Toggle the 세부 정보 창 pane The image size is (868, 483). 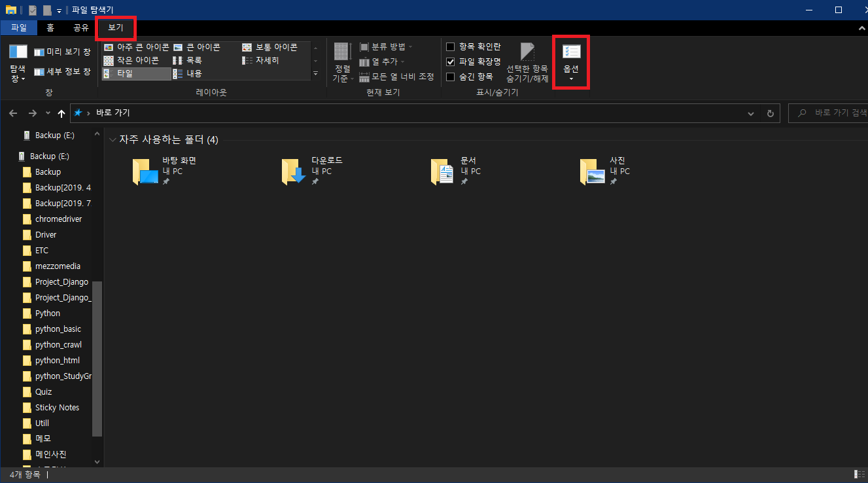[x=62, y=71]
